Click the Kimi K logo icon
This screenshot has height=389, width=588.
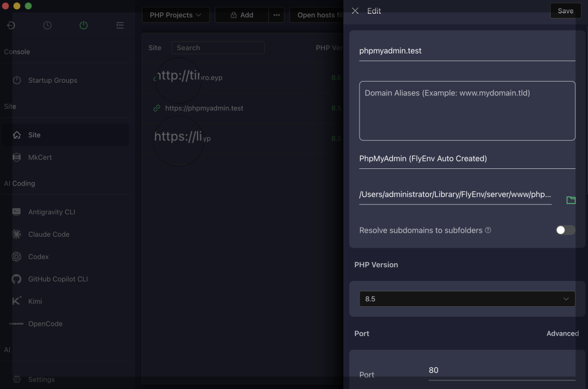[17, 301]
